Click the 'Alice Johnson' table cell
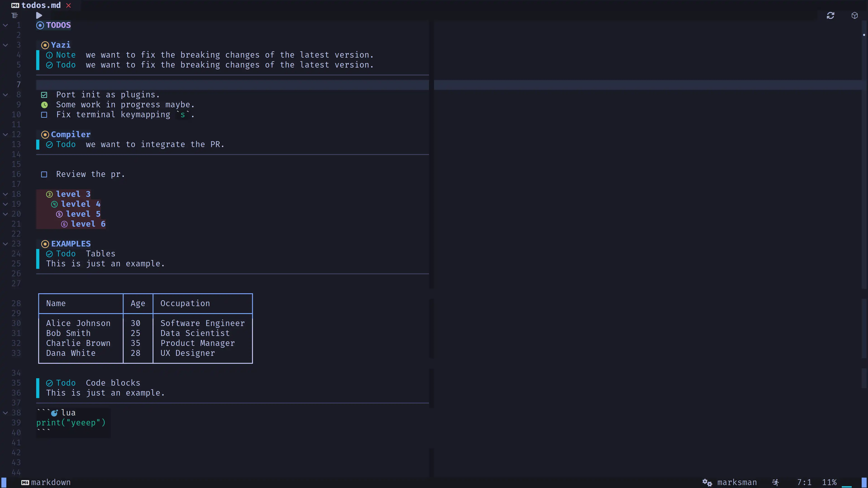 78,323
